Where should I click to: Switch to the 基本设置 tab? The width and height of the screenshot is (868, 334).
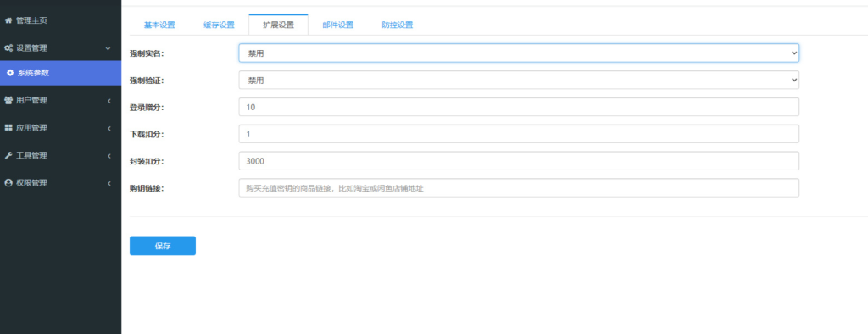click(159, 25)
